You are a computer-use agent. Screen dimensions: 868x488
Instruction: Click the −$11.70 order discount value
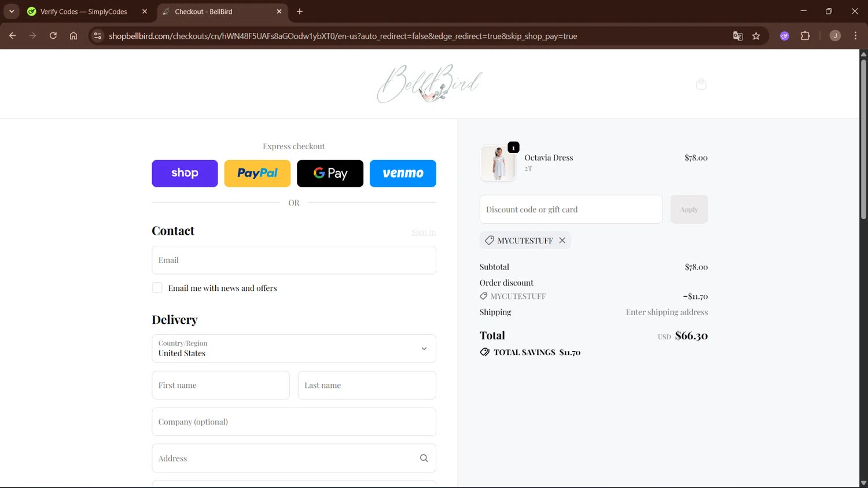coord(695,296)
